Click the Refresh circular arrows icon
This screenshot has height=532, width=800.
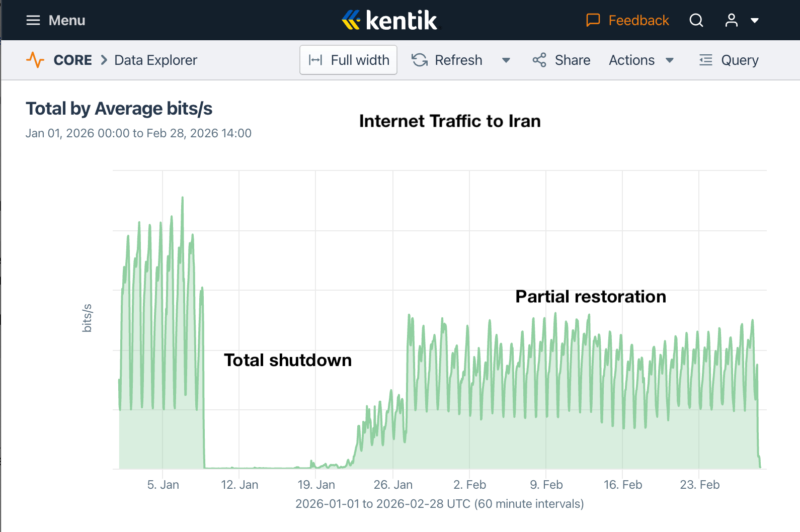coord(420,60)
